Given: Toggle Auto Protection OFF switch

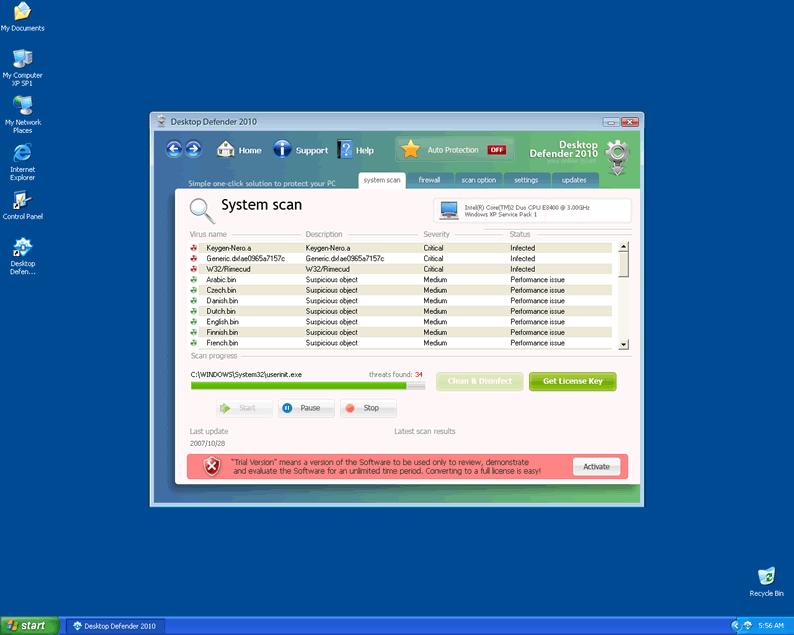Looking at the screenshot, I should pos(497,150).
